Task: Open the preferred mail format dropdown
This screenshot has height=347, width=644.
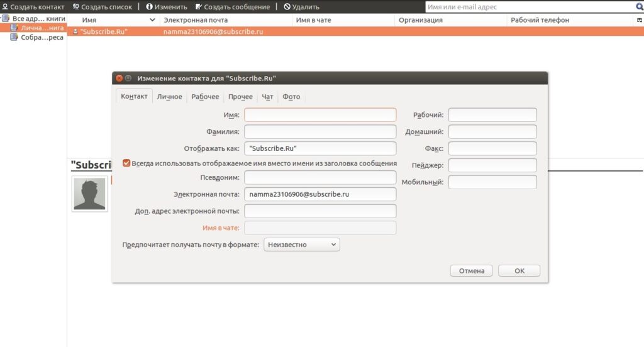Action: pos(301,245)
